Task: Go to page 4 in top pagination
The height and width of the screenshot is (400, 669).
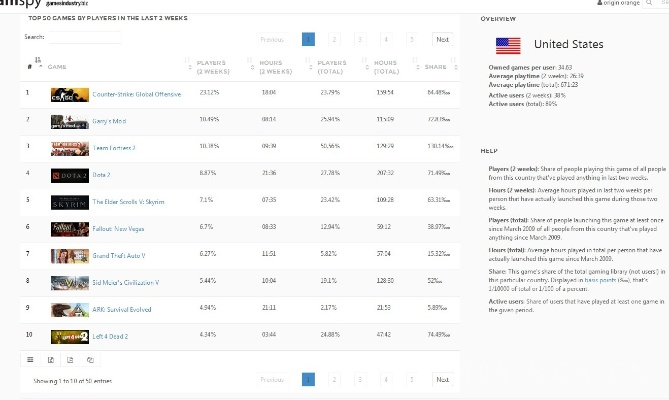Action: [386, 39]
